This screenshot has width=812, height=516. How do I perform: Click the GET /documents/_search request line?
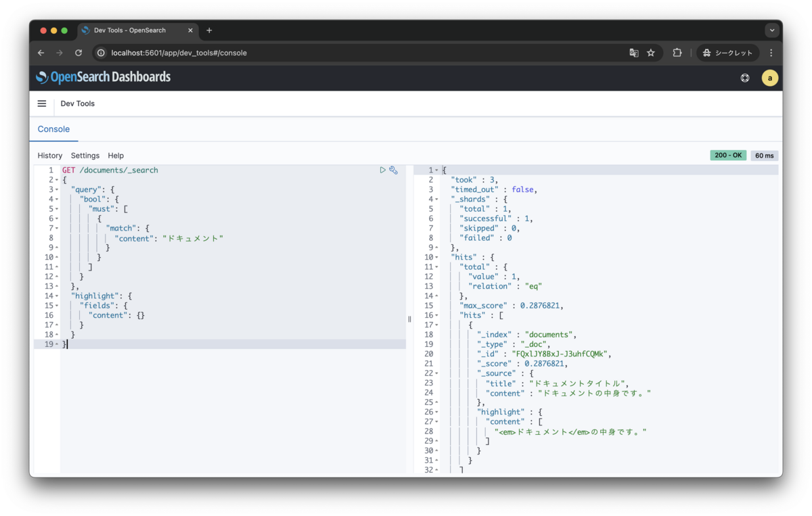point(110,170)
